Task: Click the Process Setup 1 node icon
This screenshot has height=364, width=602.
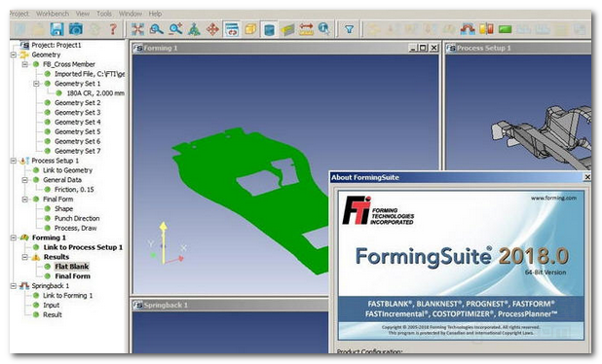Action: (24, 161)
